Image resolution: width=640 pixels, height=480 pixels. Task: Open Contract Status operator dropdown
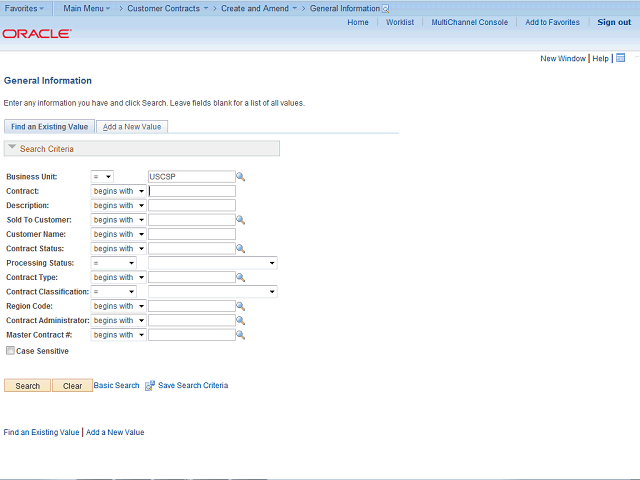tap(118, 249)
